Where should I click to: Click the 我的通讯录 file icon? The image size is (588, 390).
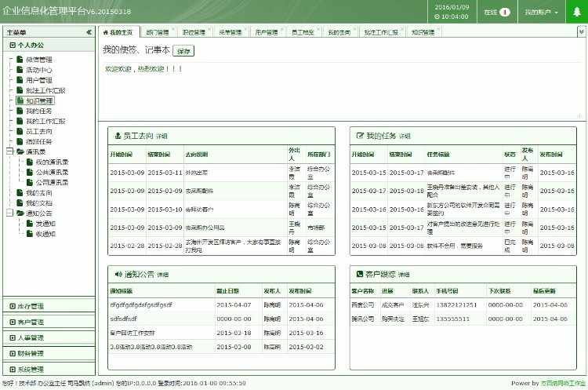coord(30,162)
